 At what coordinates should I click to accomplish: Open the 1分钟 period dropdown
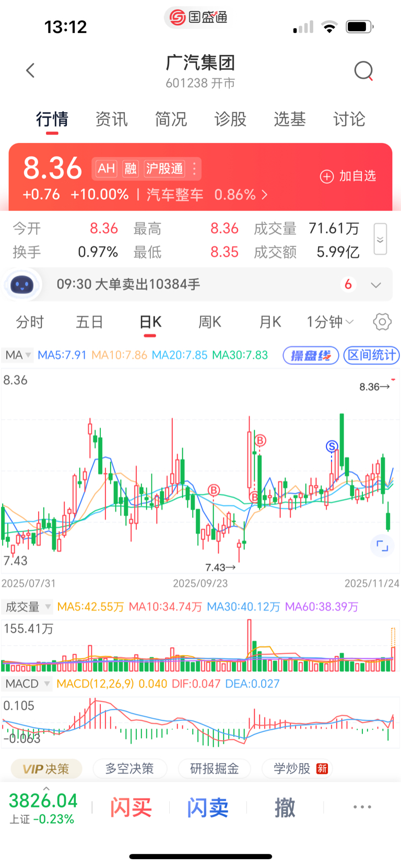pos(330,322)
